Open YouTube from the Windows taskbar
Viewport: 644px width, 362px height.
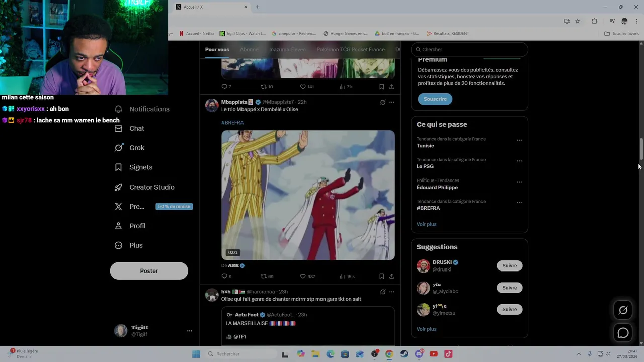[434, 354]
